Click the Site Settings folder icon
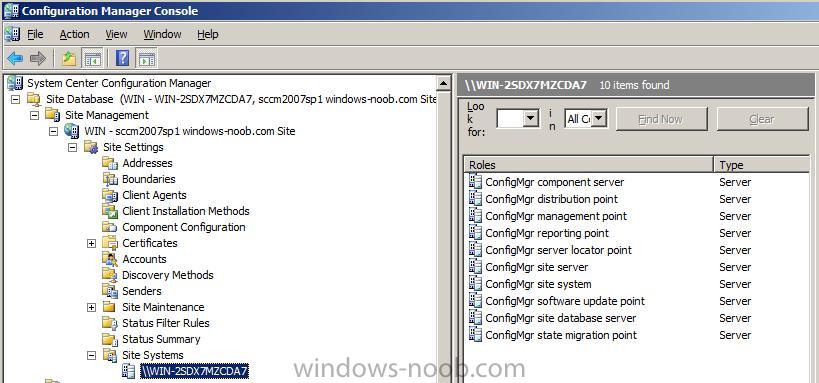This screenshot has height=383, width=819. click(x=91, y=147)
